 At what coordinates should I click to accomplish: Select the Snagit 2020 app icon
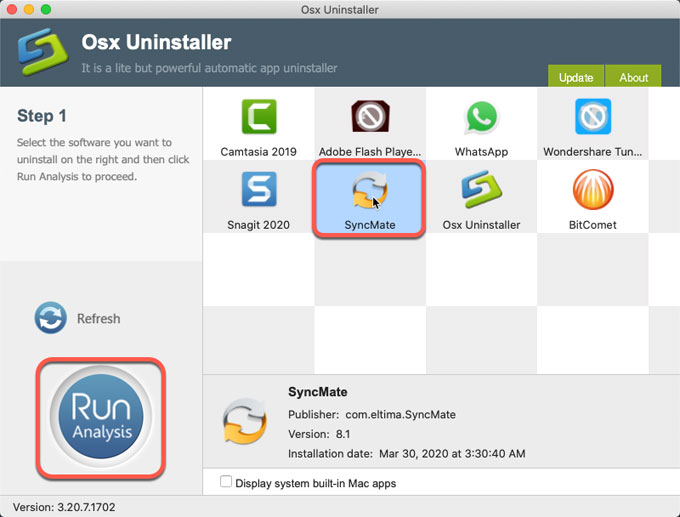pyautogui.click(x=259, y=189)
